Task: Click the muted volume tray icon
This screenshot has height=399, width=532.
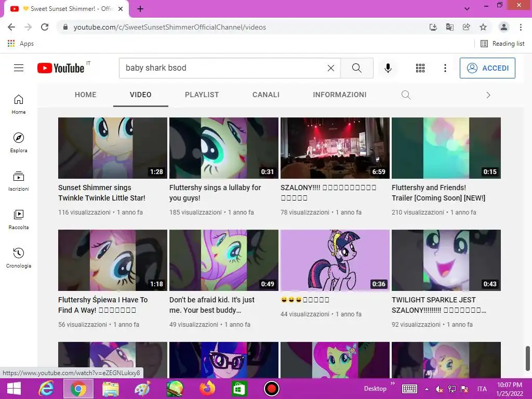Action: pos(439,389)
